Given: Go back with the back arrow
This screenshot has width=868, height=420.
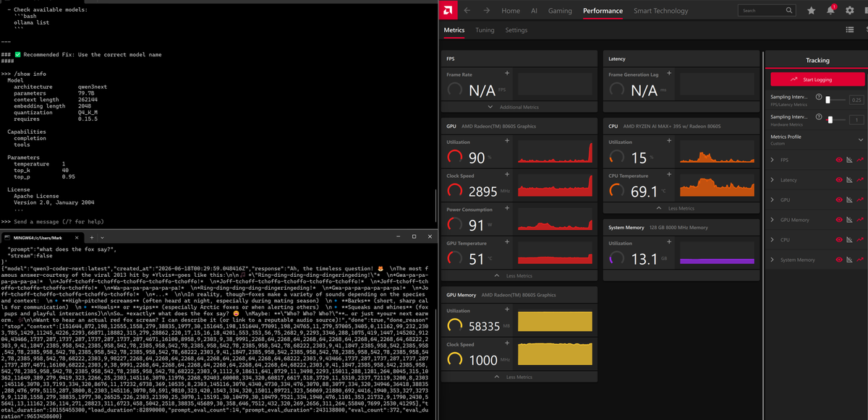Looking at the screenshot, I should pos(467,11).
